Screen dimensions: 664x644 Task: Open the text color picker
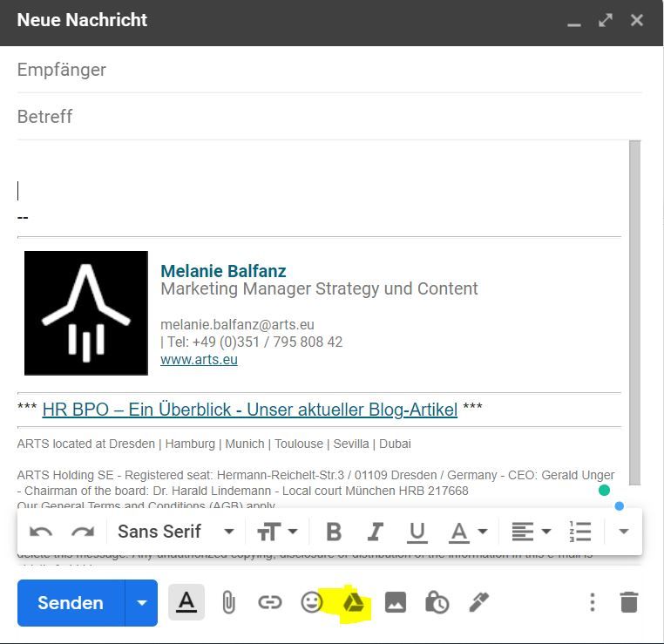point(468,532)
